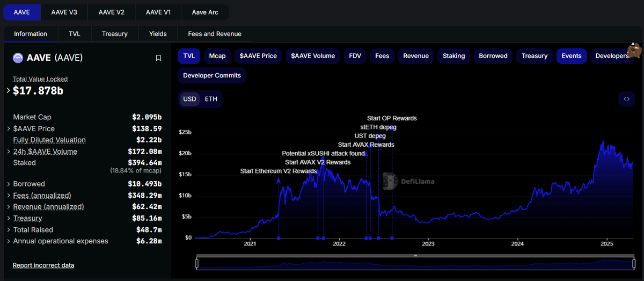
Task: Click the Fully Diluted Valuation label
Action: [x=49, y=140]
